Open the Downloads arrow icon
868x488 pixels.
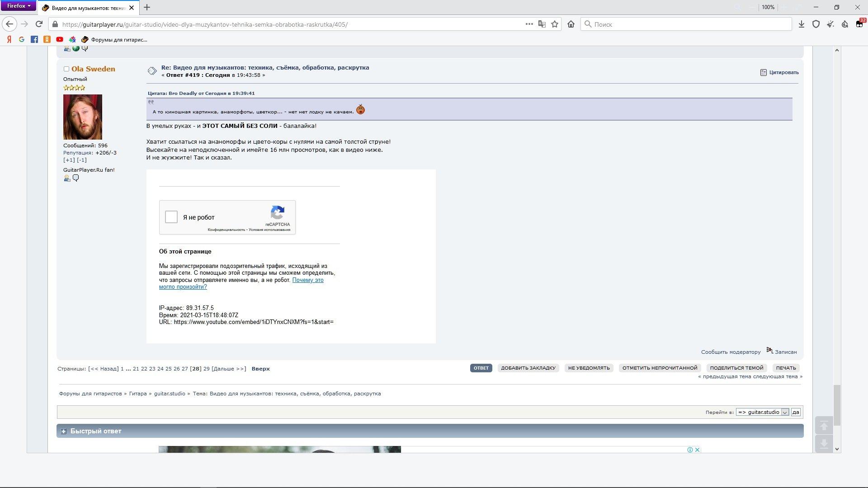click(801, 24)
